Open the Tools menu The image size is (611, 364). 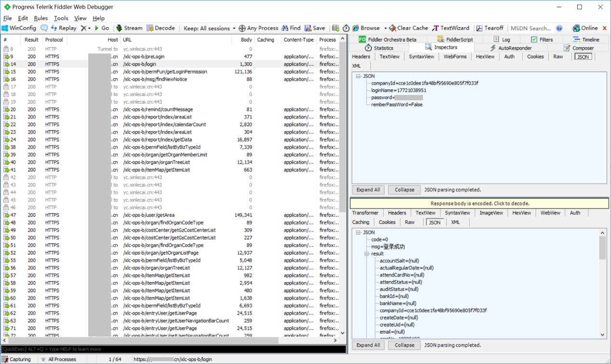[61, 18]
